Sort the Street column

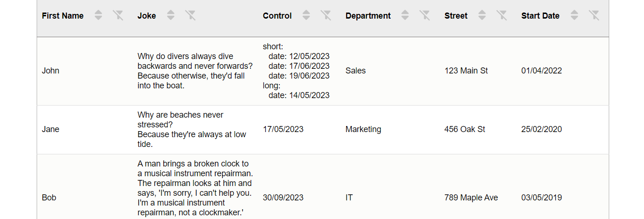482,15
